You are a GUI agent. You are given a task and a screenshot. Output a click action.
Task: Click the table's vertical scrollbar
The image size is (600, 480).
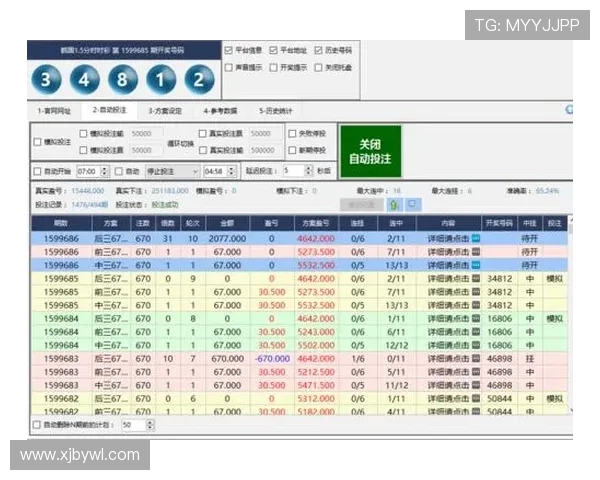(570, 320)
